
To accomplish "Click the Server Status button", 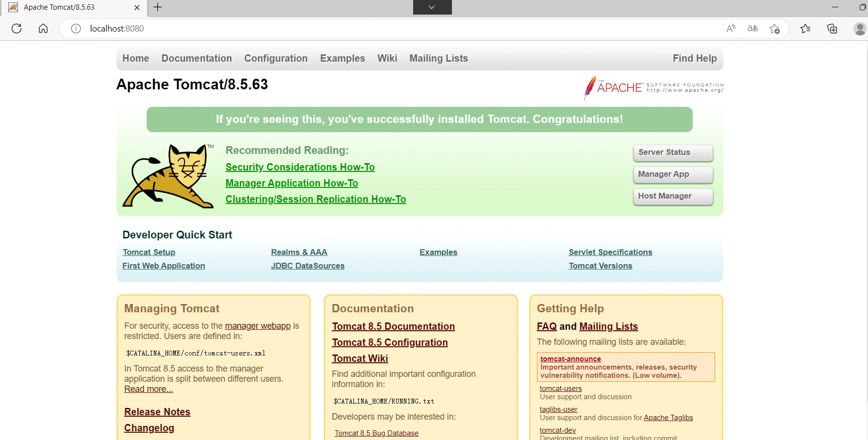I will 673,152.
